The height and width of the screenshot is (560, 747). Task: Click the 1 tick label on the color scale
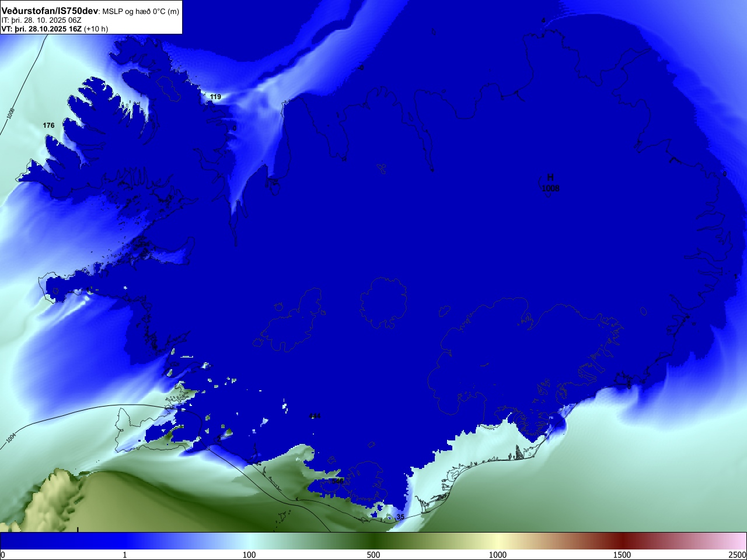click(x=124, y=555)
